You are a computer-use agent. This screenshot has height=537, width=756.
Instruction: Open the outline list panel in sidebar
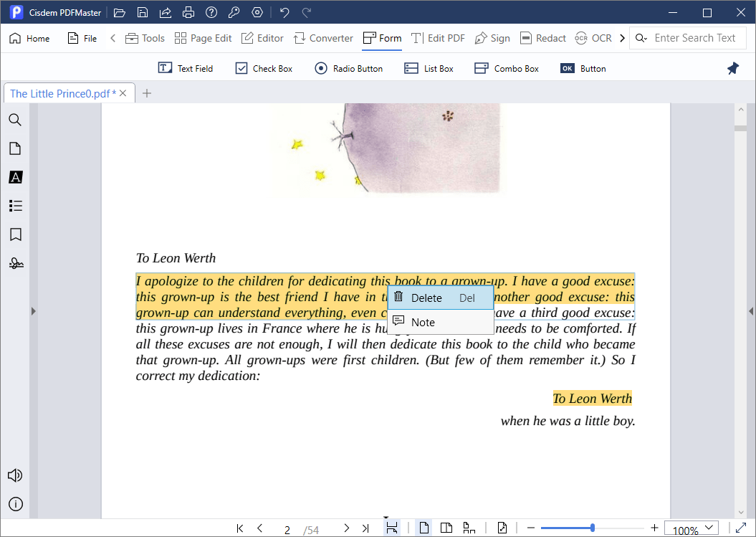click(16, 206)
